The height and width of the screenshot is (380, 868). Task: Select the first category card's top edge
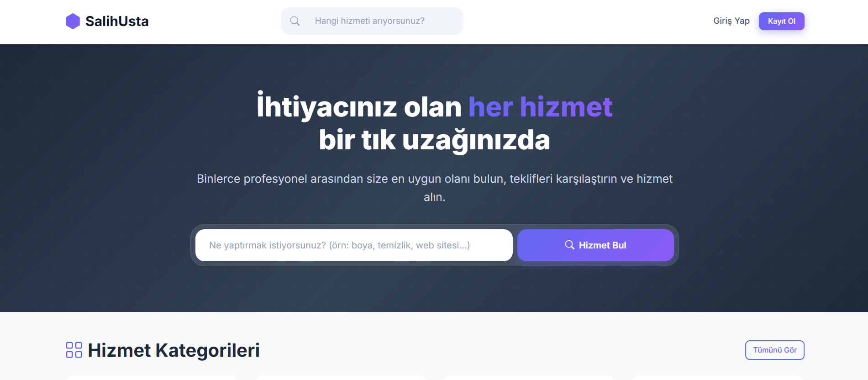pos(152,378)
